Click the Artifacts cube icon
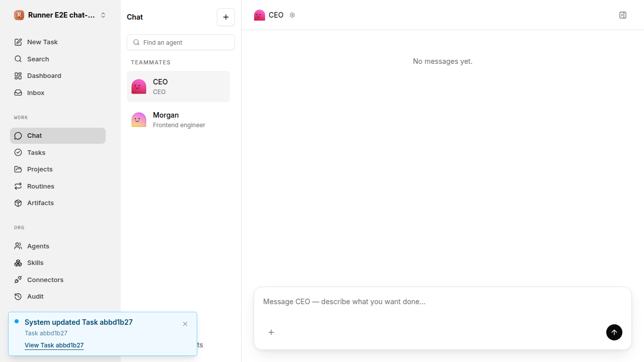Screen dimensions: 644x362 click(18, 203)
